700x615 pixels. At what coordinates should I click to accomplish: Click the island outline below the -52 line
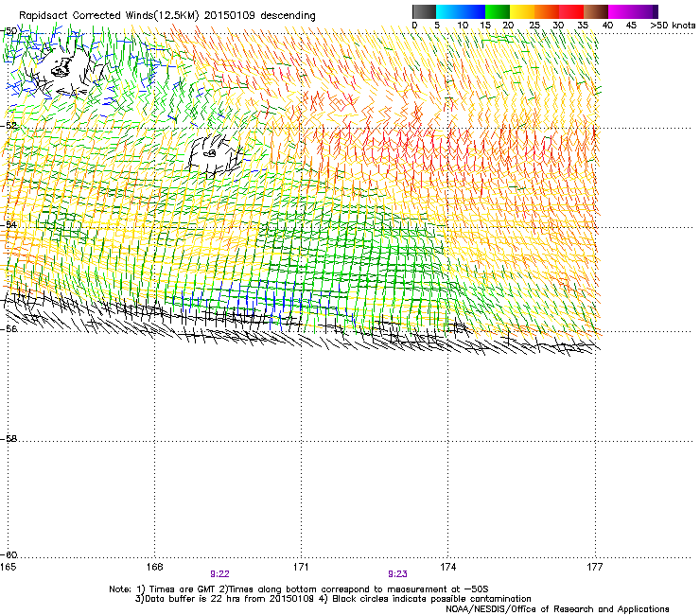[210, 153]
